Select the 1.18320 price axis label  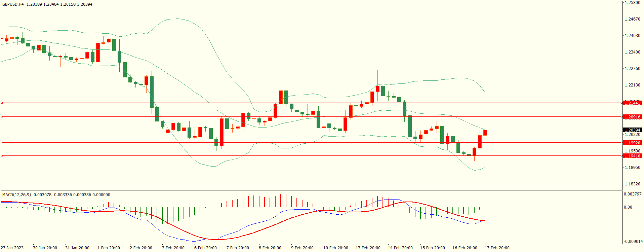[632, 184]
